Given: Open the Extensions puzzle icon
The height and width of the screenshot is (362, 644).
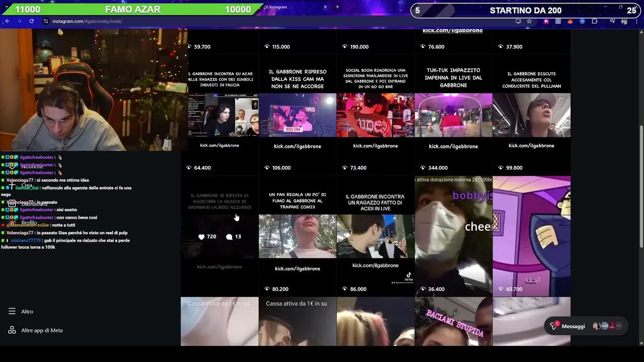Looking at the screenshot, I should (595, 21).
